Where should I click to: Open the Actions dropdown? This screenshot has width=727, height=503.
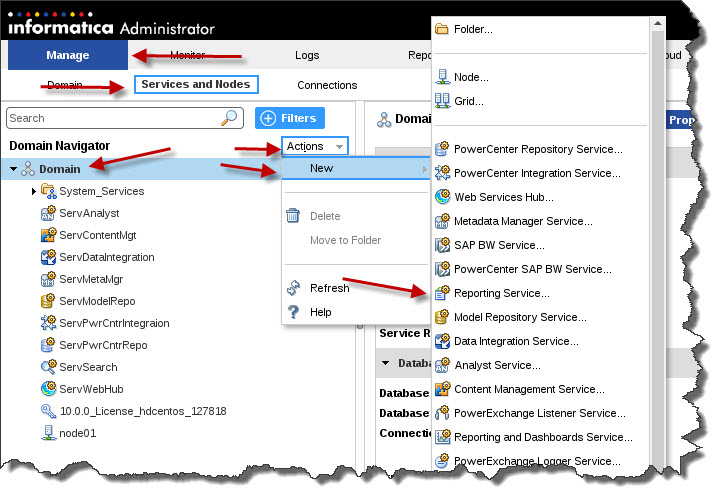pos(315,146)
